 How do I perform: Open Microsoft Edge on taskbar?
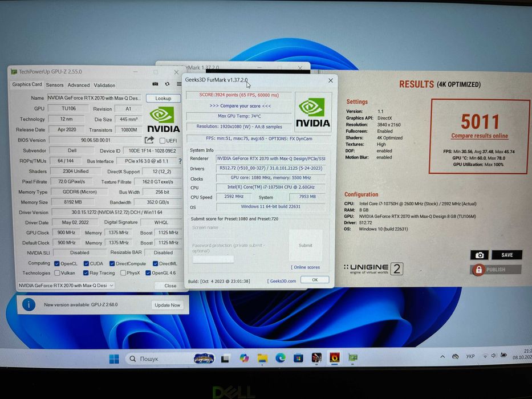tap(280, 357)
